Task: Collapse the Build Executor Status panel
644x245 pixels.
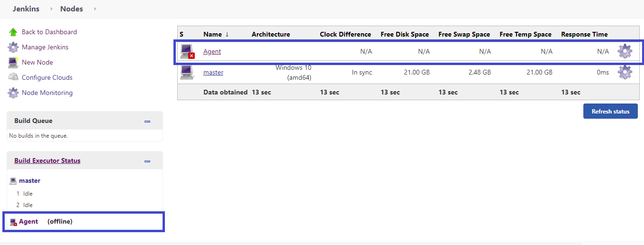Action: tap(147, 161)
